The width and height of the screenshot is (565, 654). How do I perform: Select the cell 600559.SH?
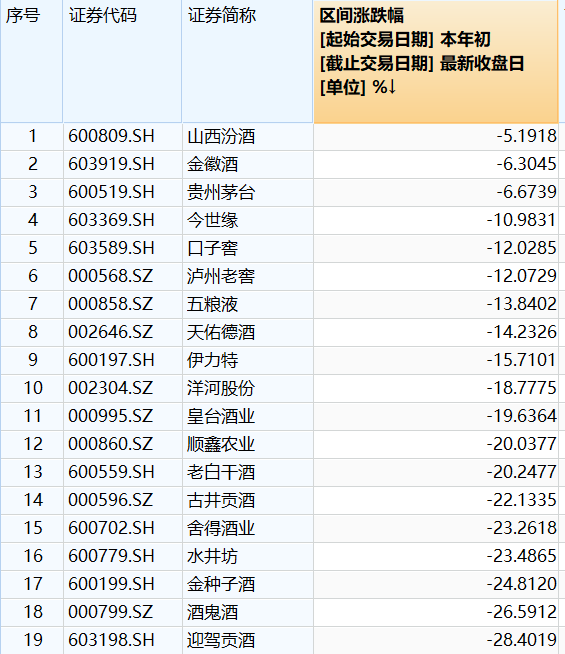(123, 472)
